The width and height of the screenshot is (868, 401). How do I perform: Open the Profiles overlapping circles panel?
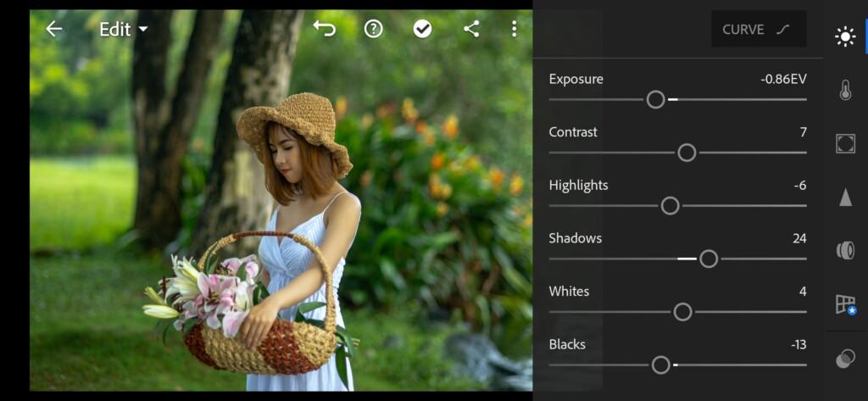coord(845,359)
